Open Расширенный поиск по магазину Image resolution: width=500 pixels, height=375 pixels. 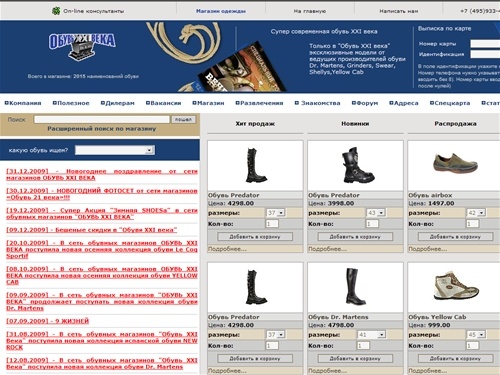coord(102,129)
